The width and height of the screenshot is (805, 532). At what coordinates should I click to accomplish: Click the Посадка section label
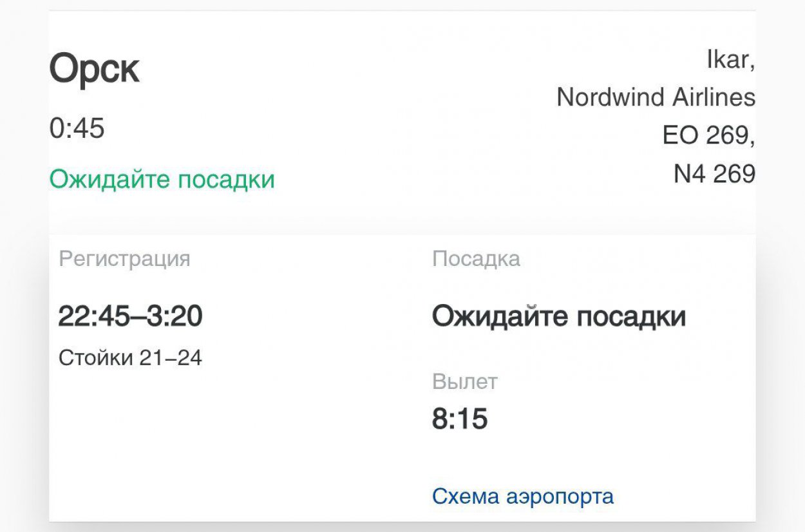tap(476, 259)
